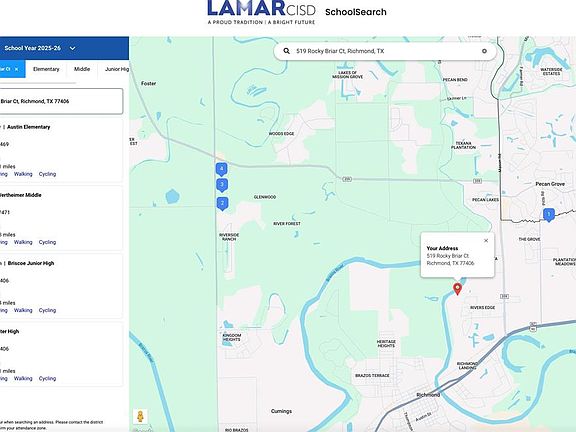Click Walking link under Briscoe Junior High

23,310
